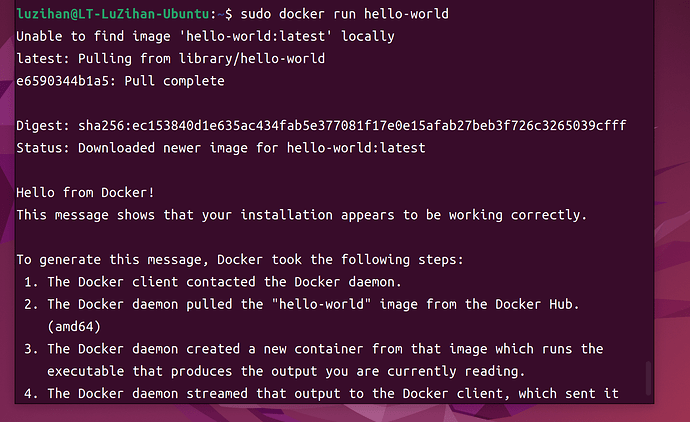Click the green username@host prompt text
690x422 pixels.
(113, 14)
